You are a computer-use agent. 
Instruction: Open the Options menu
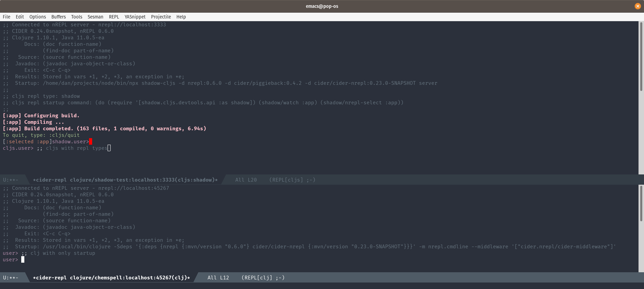38,17
